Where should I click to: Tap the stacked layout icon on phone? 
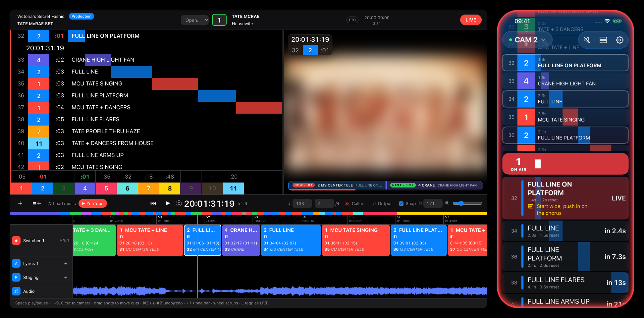[603, 40]
